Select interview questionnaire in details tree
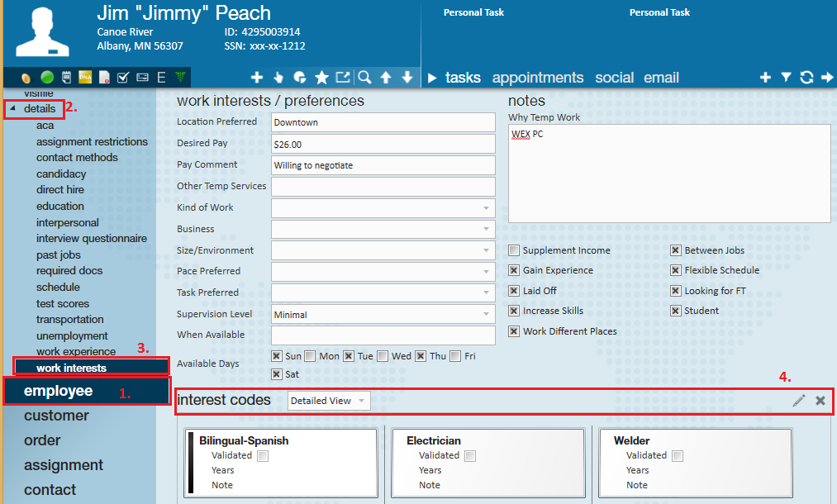Screen dimensions: 837x504 point(91,239)
